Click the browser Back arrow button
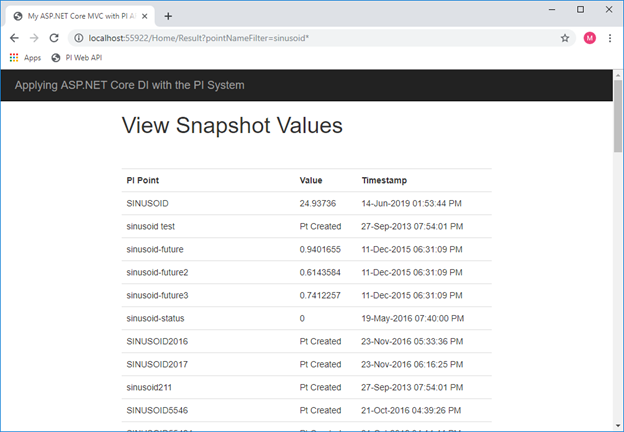The image size is (624, 432). 14,38
